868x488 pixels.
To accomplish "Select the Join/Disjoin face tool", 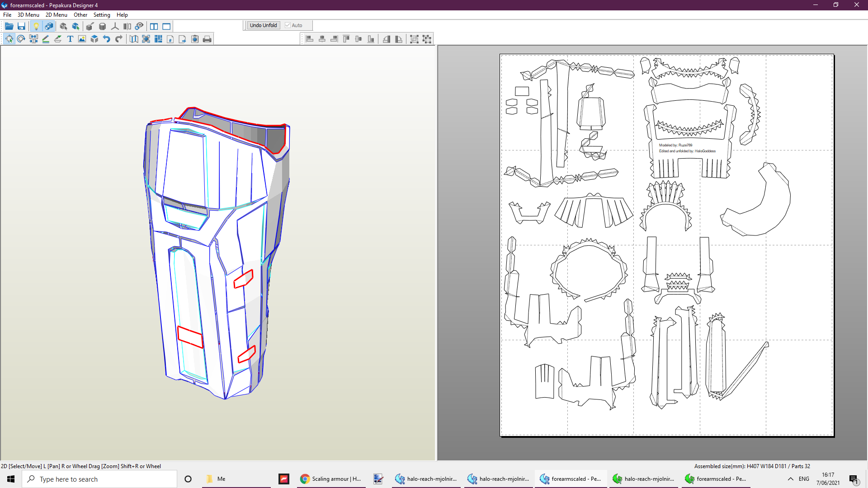I will (x=33, y=39).
